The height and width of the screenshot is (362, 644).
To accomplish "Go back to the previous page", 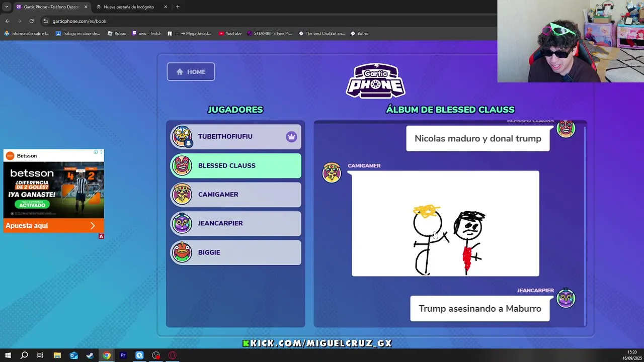I will click(x=7, y=21).
